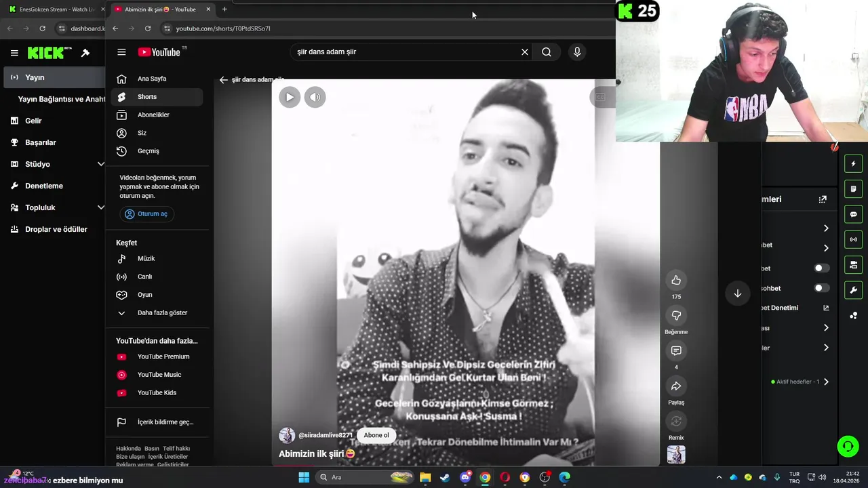This screenshot has width=868, height=488.
Task: Open the chevron in the 'ası' row
Action: click(826, 328)
